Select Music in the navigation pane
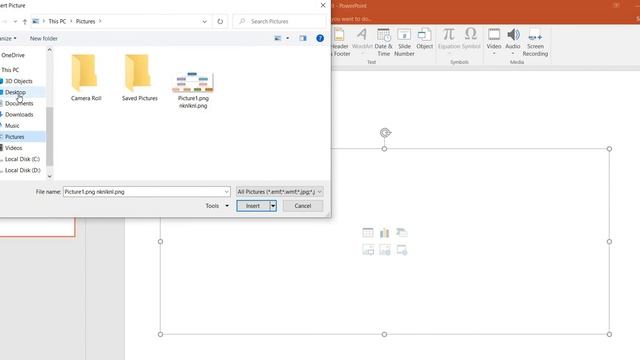The width and height of the screenshot is (640, 360). [x=12, y=125]
